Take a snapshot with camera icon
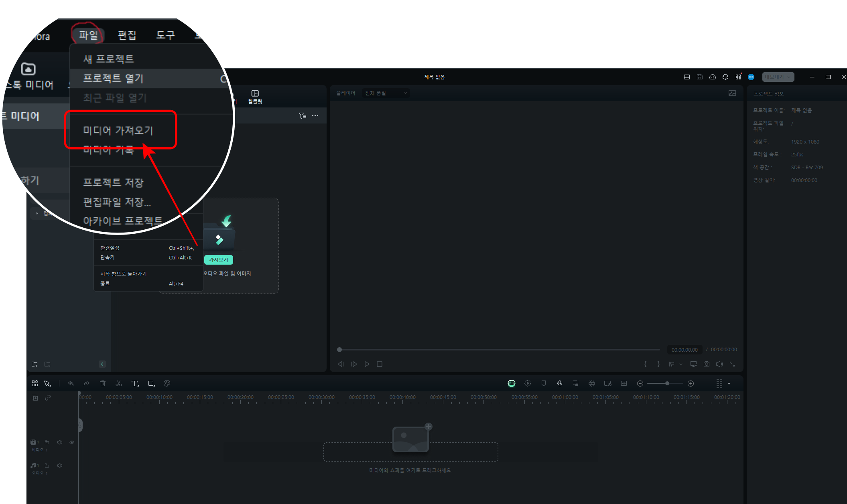 tap(707, 364)
